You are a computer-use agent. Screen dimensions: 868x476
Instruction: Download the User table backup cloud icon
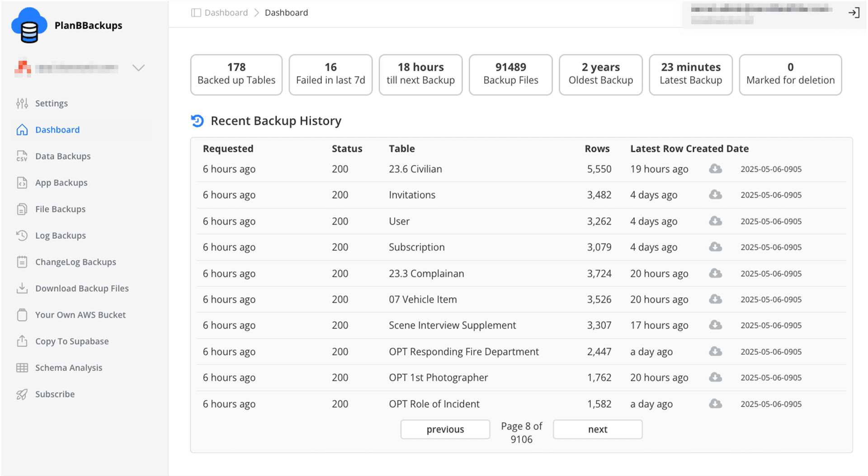715,221
